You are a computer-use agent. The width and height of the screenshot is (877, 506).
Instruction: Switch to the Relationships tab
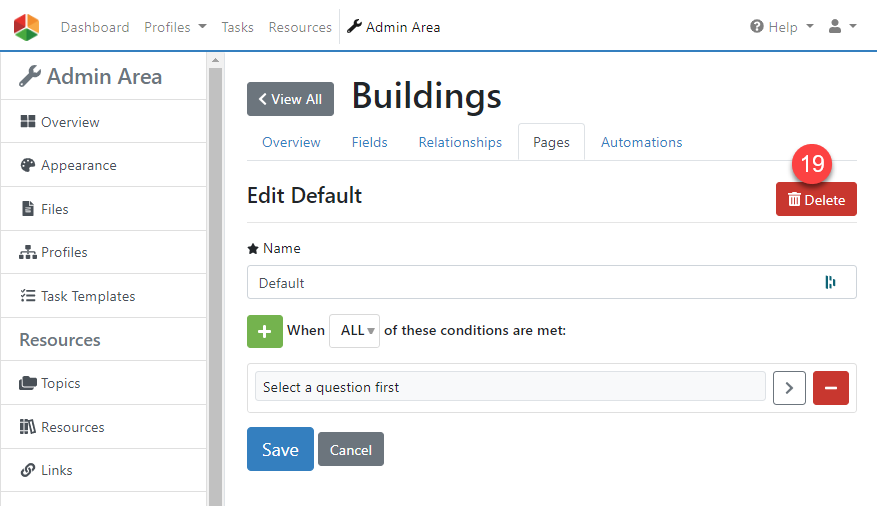[460, 142]
